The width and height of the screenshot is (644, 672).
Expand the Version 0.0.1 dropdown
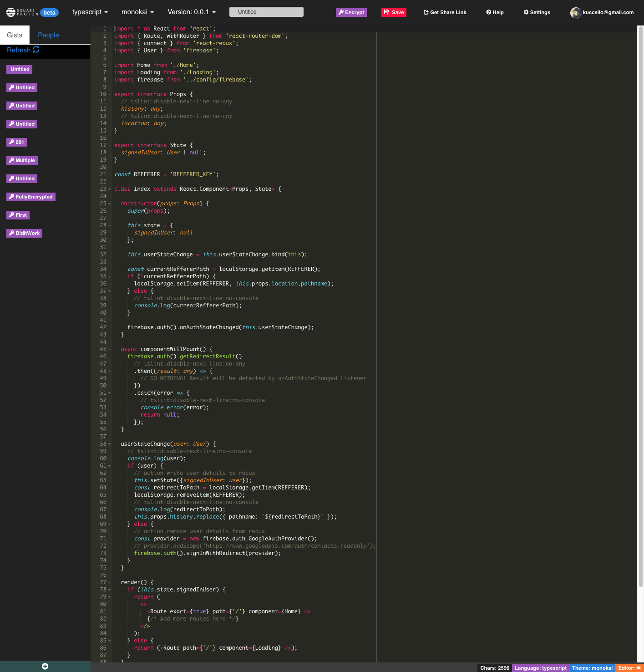191,12
